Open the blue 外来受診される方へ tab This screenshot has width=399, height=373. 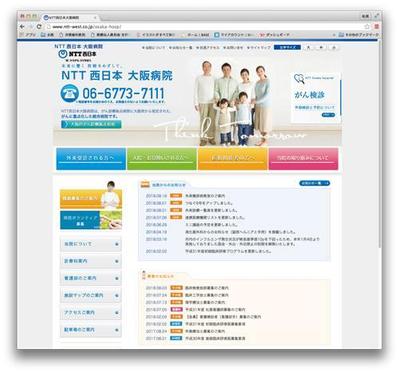[91, 159]
